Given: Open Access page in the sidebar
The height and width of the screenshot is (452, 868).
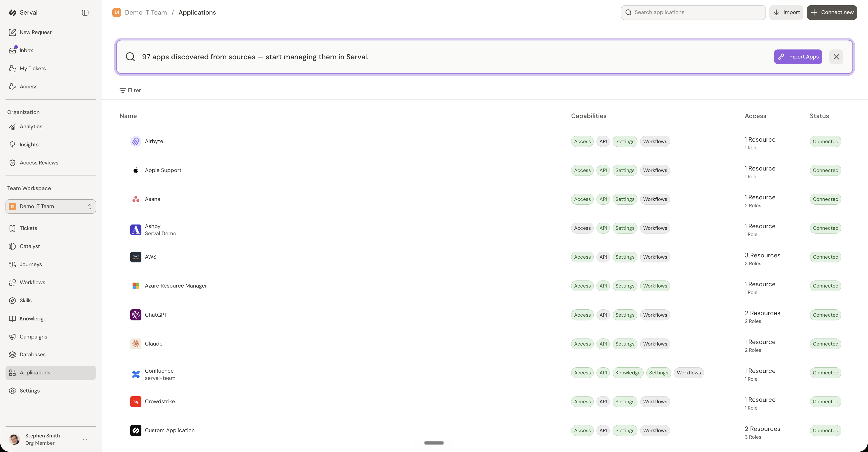Looking at the screenshot, I should coord(50,87).
